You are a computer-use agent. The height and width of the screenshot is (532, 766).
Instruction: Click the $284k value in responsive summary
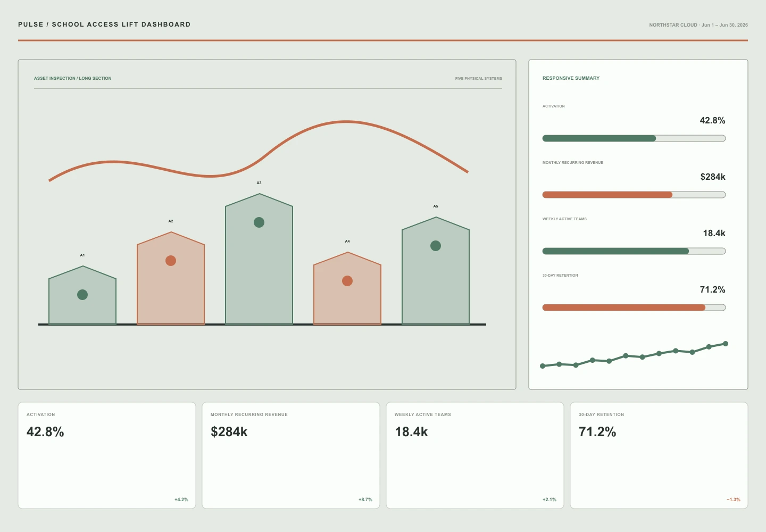(713, 177)
